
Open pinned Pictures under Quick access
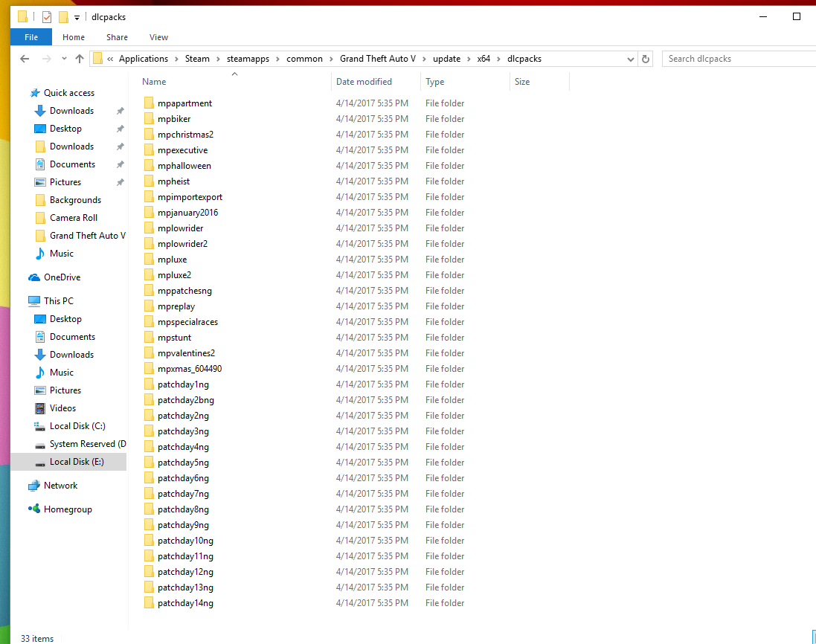point(65,182)
